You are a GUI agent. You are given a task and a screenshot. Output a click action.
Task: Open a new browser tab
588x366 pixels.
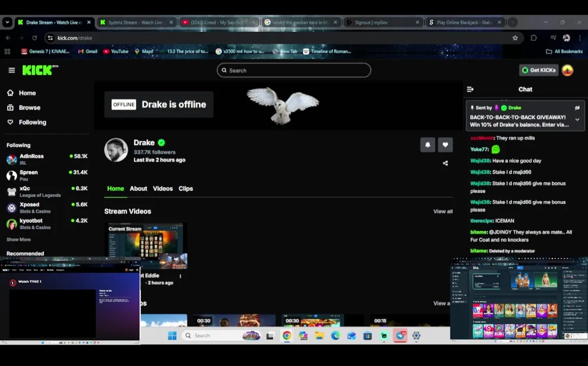pos(512,22)
